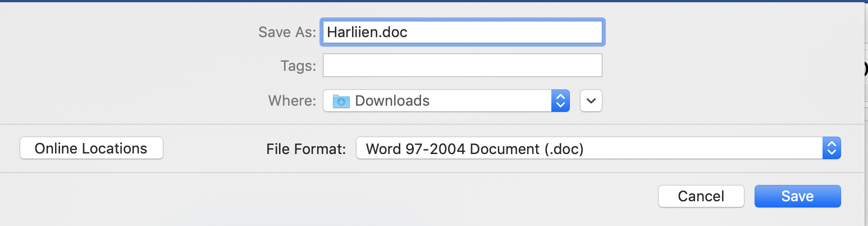Place cursor in the Harliien.doc filename text

click(x=367, y=32)
